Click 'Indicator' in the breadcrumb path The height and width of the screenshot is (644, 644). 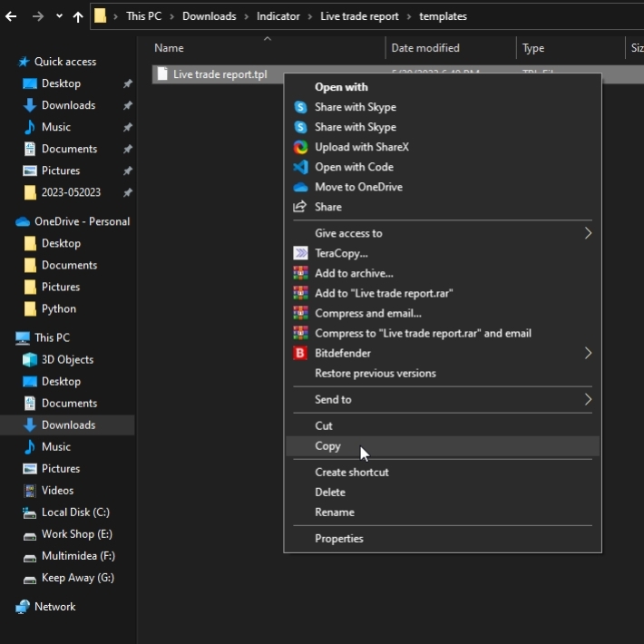[278, 16]
